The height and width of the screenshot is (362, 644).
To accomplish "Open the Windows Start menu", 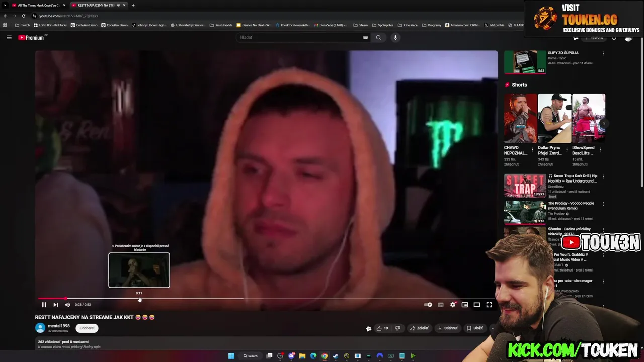I will 231,356.
